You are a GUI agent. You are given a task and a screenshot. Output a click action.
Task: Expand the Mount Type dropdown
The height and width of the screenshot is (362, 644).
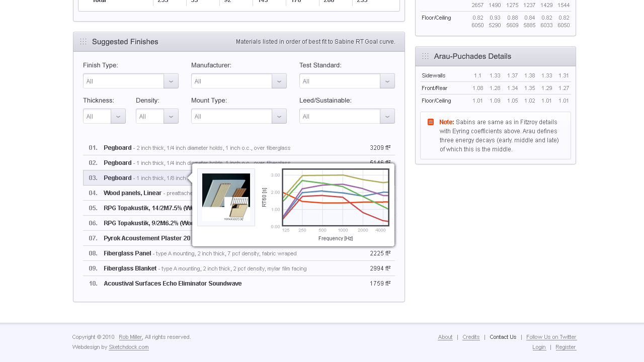(279, 116)
